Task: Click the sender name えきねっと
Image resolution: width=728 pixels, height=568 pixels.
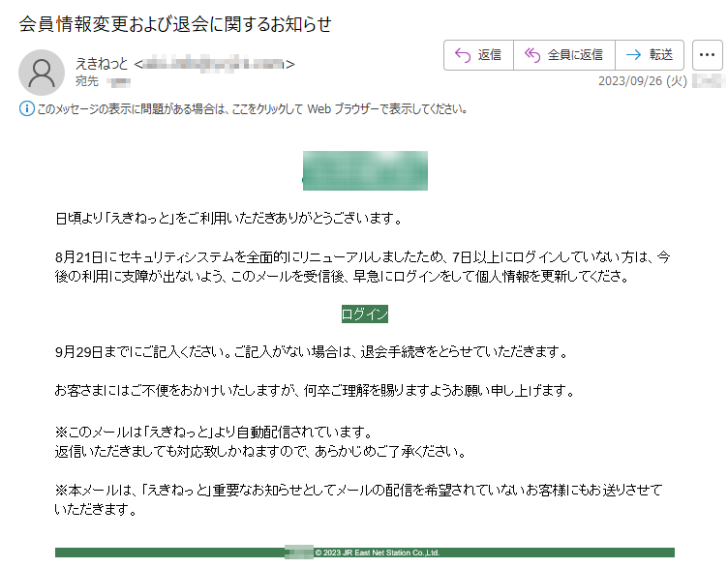Action: click(102, 64)
